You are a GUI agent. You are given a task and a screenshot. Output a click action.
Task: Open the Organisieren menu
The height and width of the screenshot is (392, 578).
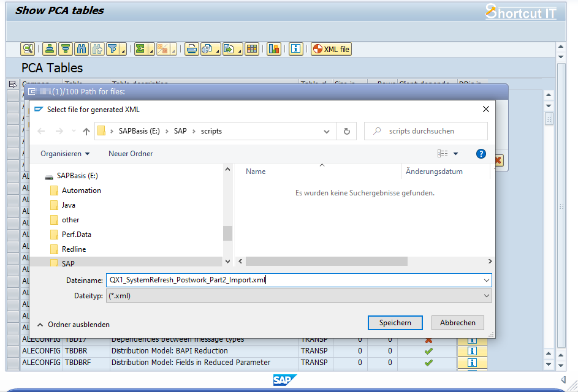point(64,153)
